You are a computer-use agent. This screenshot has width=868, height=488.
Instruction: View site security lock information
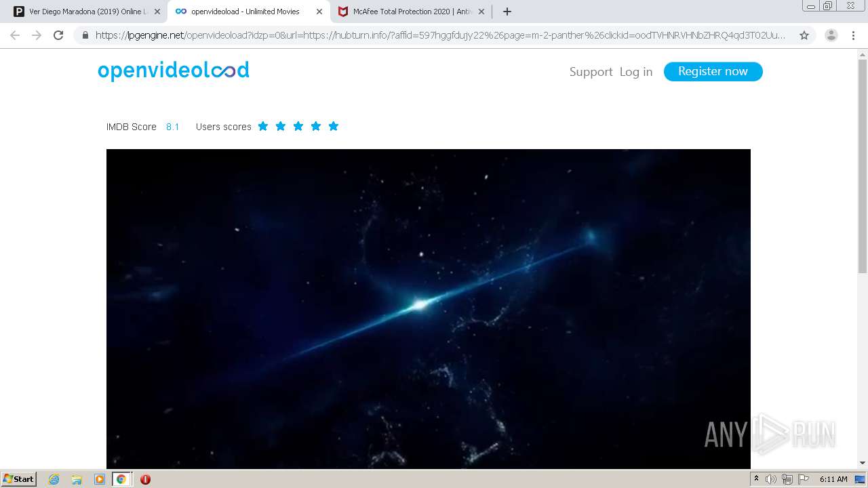point(85,35)
